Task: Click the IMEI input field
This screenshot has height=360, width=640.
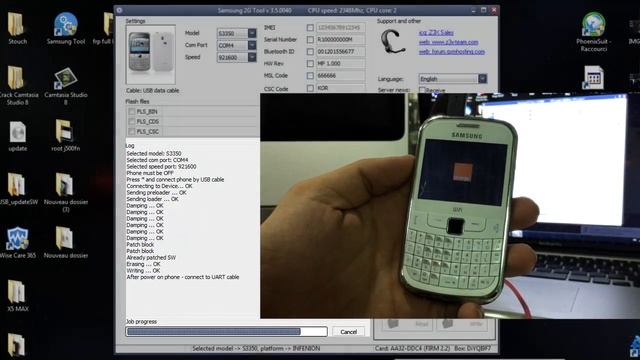Action: (x=340, y=28)
